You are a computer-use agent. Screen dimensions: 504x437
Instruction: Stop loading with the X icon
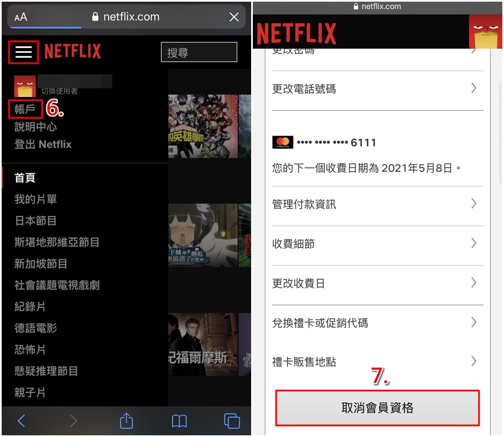234,17
